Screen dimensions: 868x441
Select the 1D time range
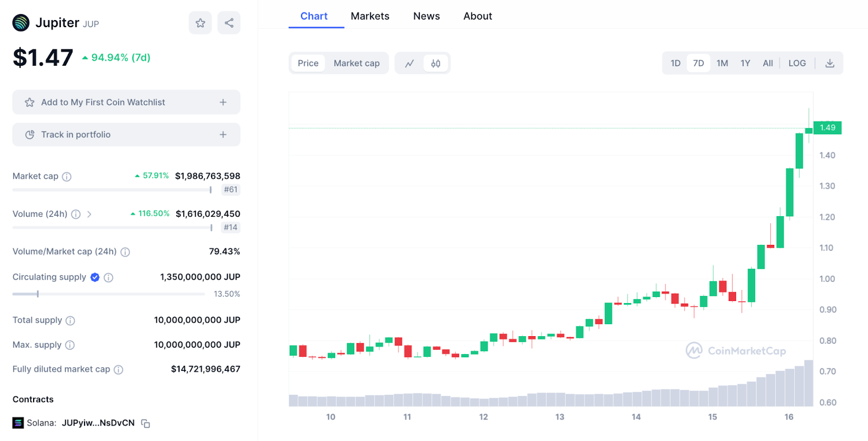pos(675,64)
